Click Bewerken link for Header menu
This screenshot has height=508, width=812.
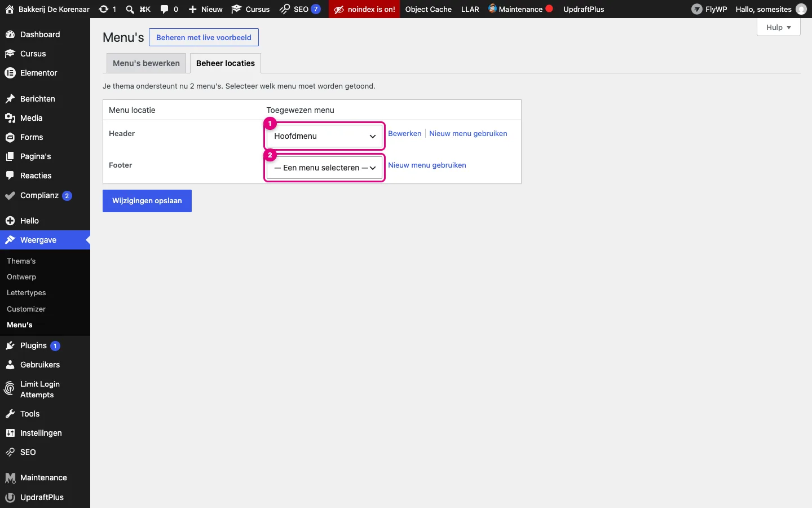click(x=405, y=134)
